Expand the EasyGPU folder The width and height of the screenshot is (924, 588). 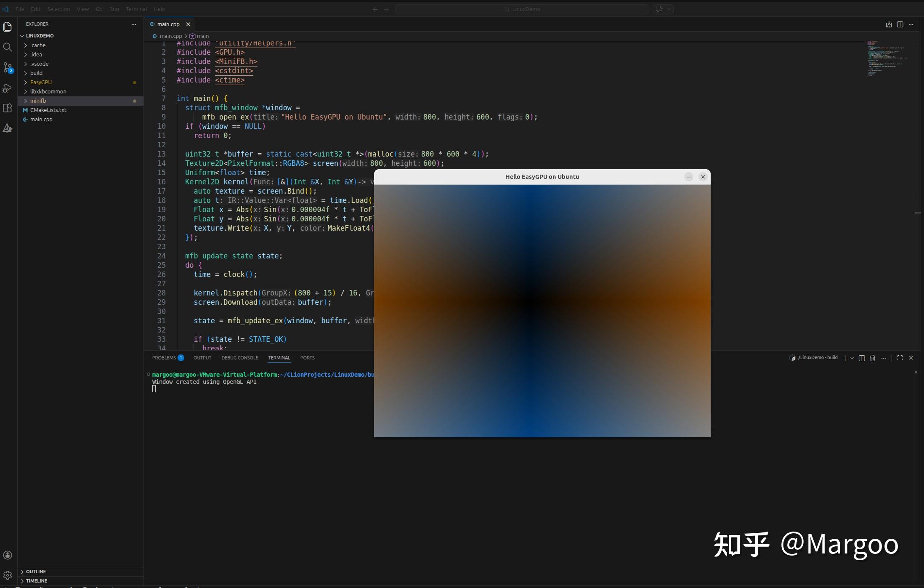click(x=80, y=82)
